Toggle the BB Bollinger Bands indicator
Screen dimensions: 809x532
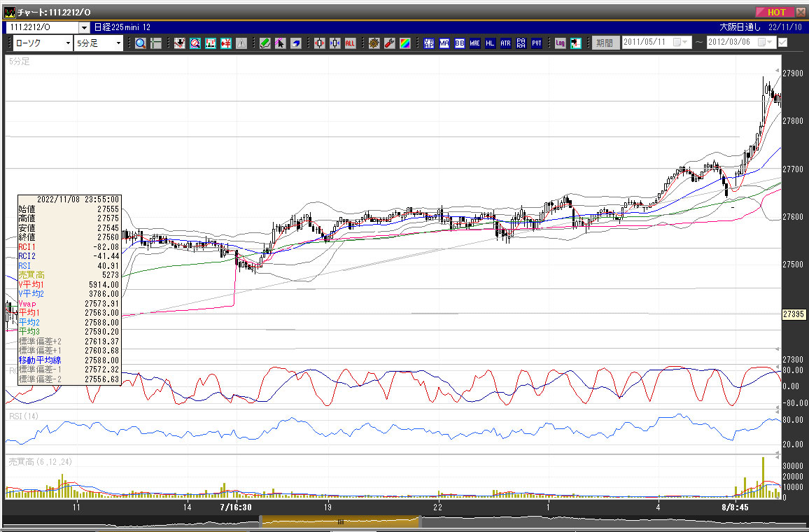459,43
